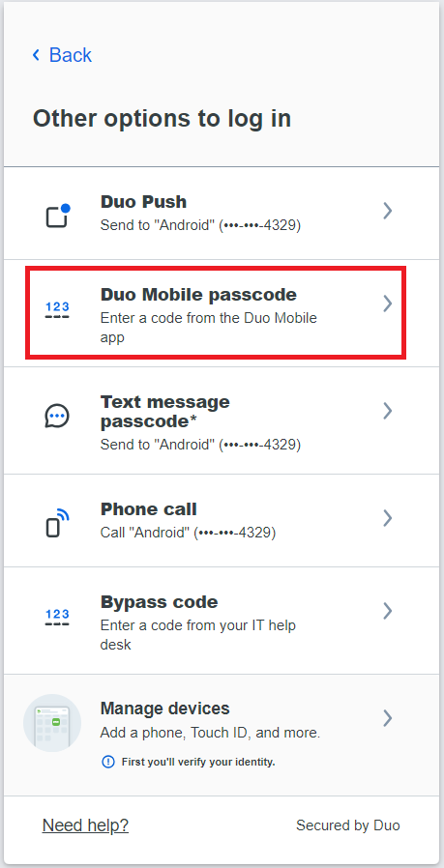
Task: Open the chevron for Bypass code
Action: 388,611
